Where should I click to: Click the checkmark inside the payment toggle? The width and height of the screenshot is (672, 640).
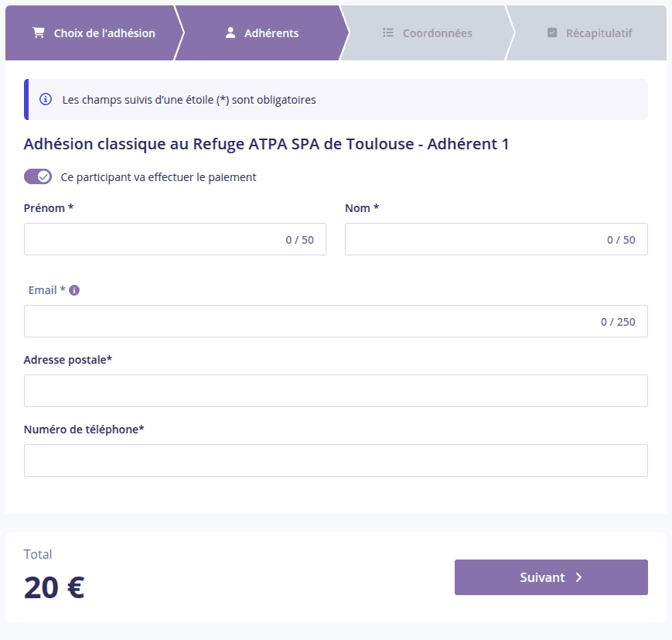click(44, 176)
